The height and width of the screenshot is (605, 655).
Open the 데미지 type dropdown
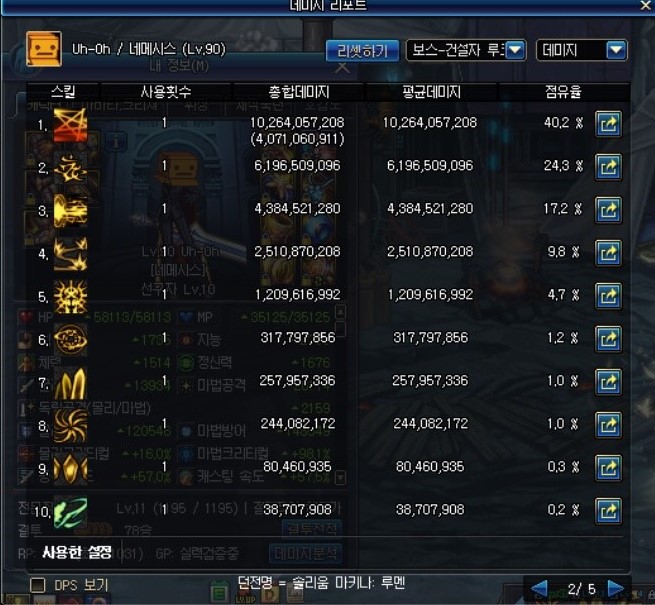[x=581, y=51]
